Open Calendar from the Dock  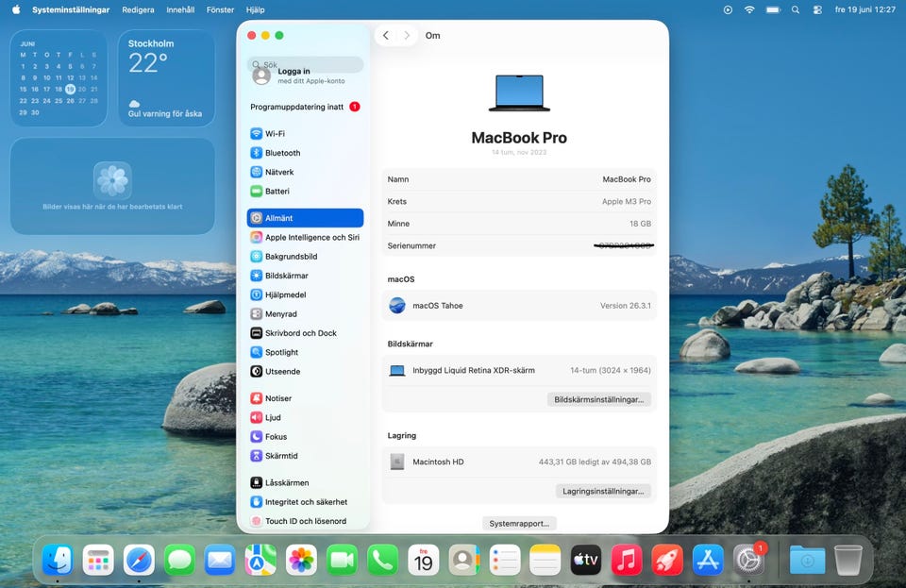click(423, 560)
